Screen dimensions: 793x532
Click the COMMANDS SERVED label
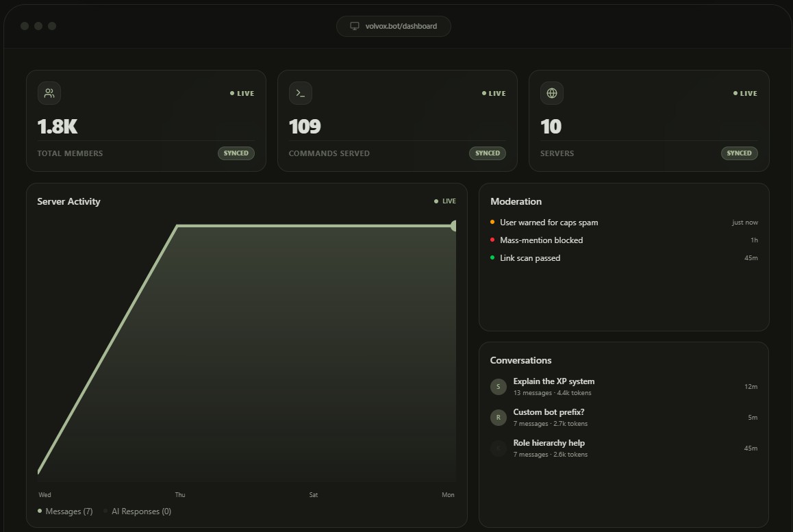[329, 153]
